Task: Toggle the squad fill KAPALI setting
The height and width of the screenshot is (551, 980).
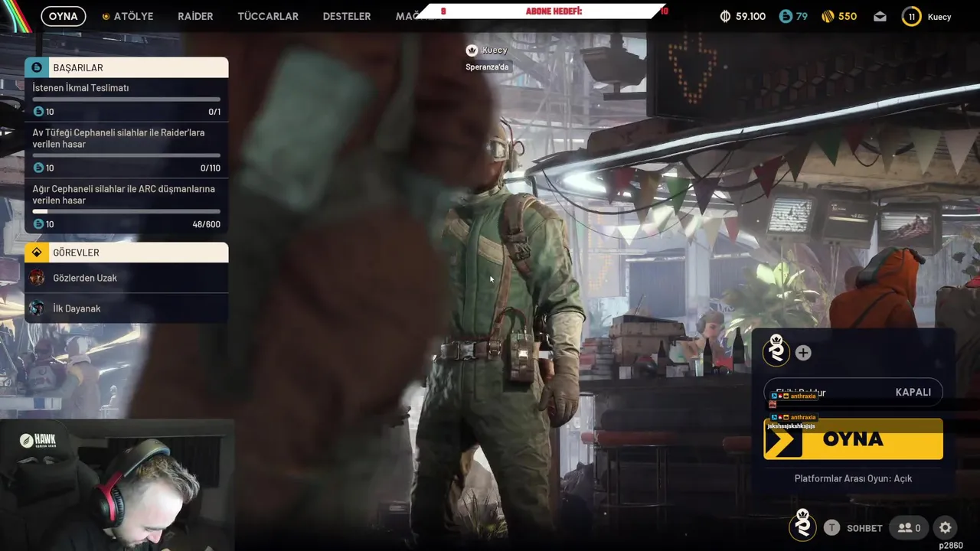Action: coord(853,392)
